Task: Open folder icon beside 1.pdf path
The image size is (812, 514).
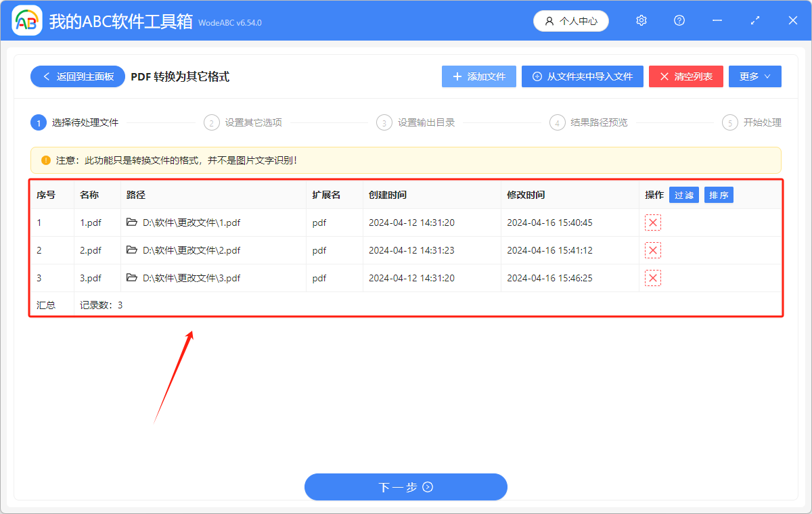Action: (x=133, y=222)
